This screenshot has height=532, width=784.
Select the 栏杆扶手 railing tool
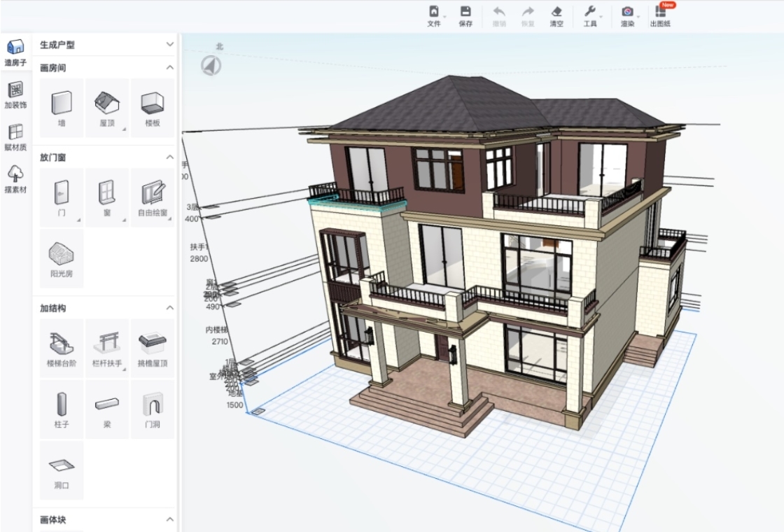pyautogui.click(x=106, y=348)
